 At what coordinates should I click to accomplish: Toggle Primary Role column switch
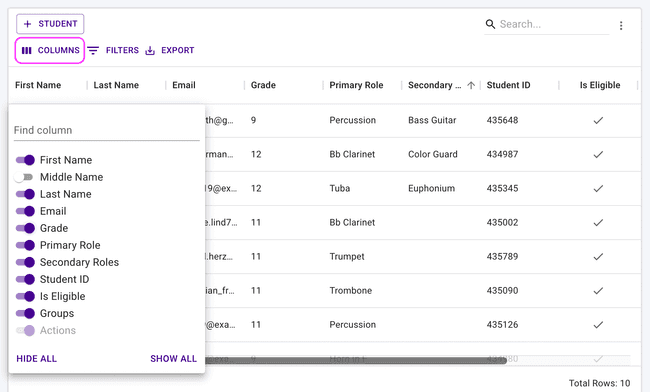[25, 245]
